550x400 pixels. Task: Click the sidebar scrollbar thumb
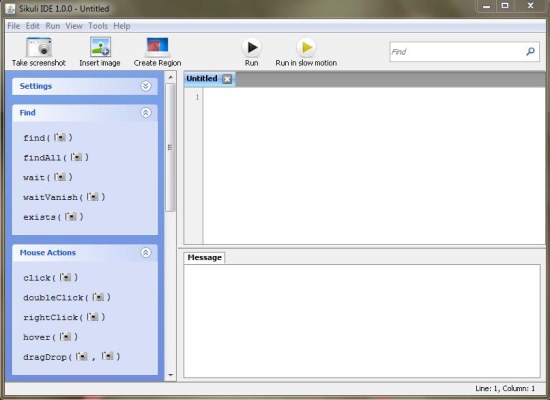[x=170, y=147]
